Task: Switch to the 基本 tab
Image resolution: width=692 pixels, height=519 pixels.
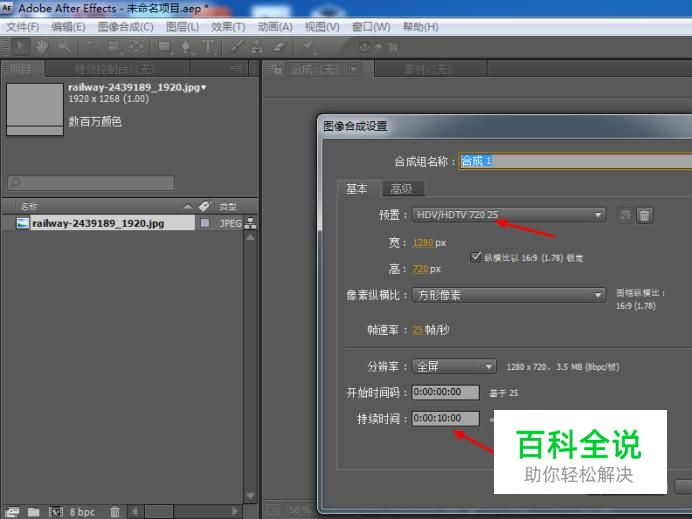Action: pos(357,188)
